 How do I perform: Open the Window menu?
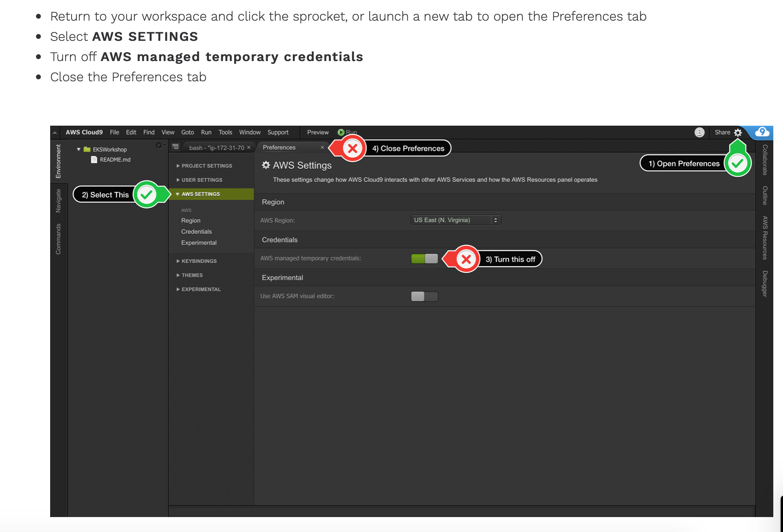[x=250, y=132]
